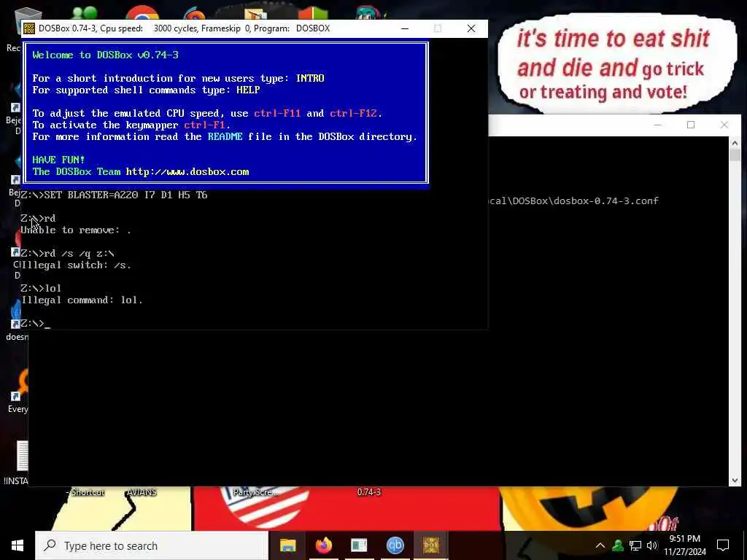This screenshot has height=560, width=747.
Task: Show hidden system tray icons
Action: (x=600, y=545)
